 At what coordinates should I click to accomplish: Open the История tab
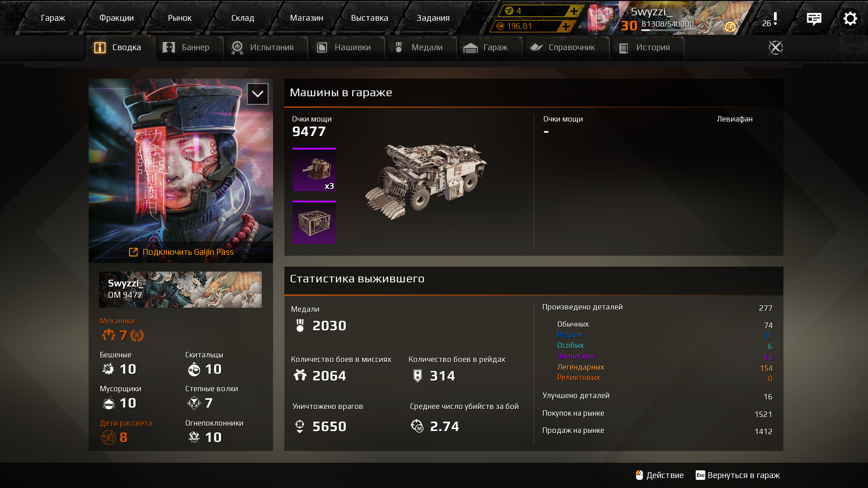[646, 47]
